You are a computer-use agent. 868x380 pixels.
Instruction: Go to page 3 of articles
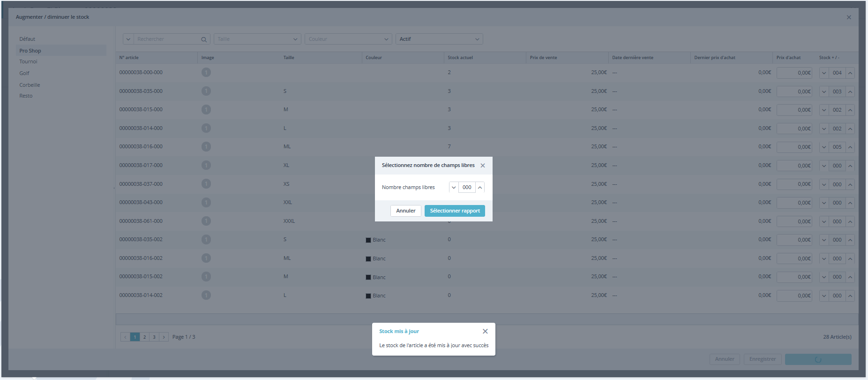tap(154, 337)
